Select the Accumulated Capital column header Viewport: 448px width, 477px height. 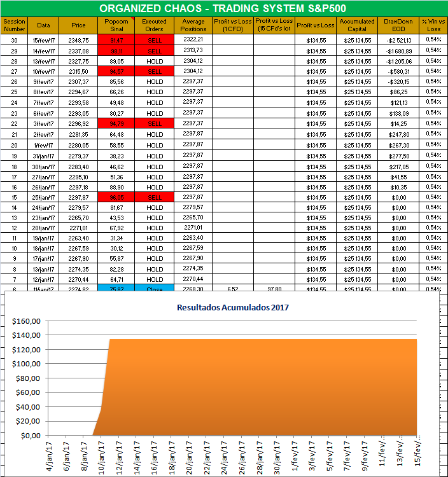tap(357, 25)
